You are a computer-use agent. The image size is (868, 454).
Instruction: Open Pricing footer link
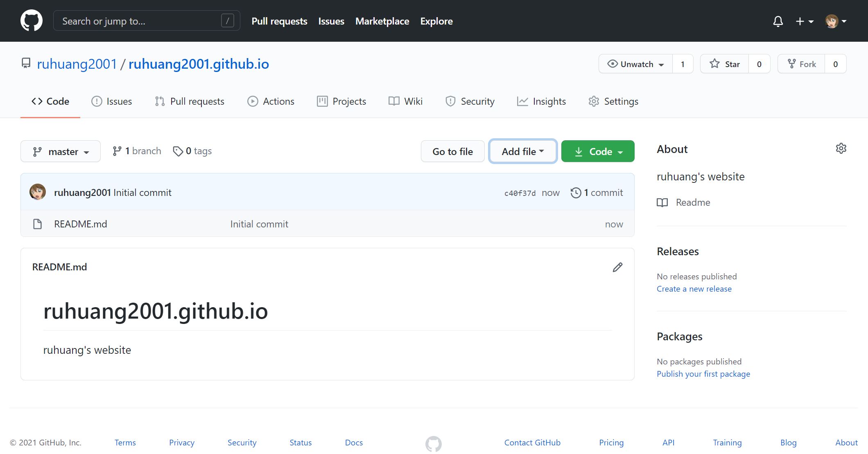click(x=611, y=443)
